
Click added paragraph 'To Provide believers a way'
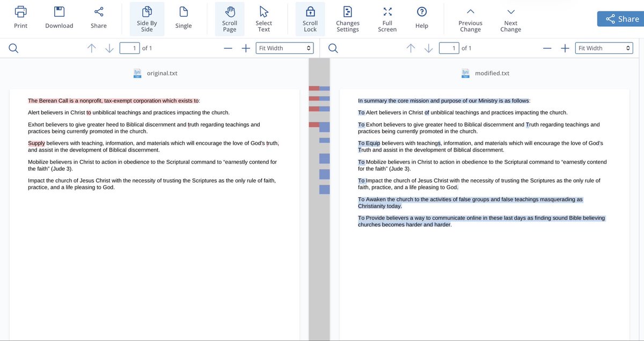[x=481, y=221]
